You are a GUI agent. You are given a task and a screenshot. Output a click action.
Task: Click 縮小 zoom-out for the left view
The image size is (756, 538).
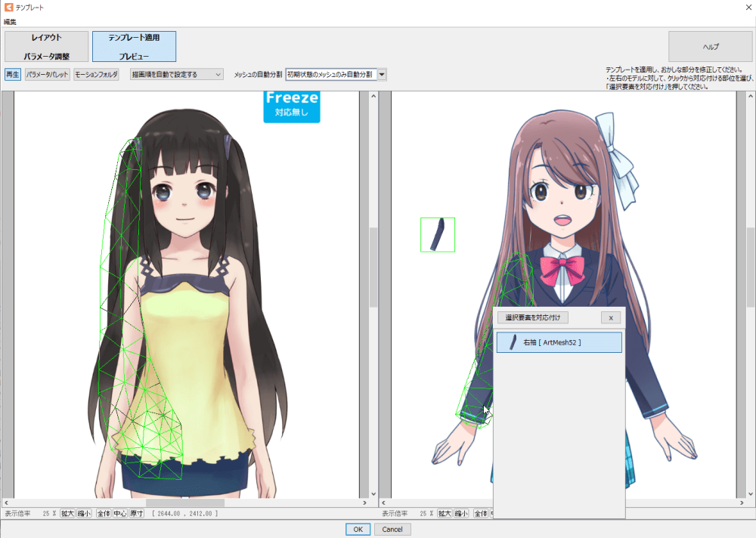[x=84, y=513]
